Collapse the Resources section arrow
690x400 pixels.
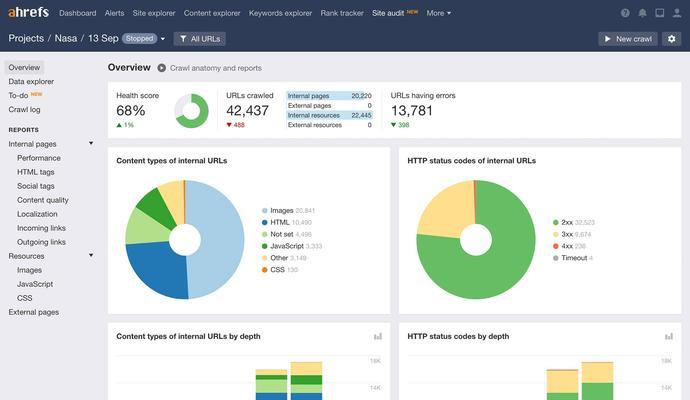pyautogui.click(x=91, y=255)
